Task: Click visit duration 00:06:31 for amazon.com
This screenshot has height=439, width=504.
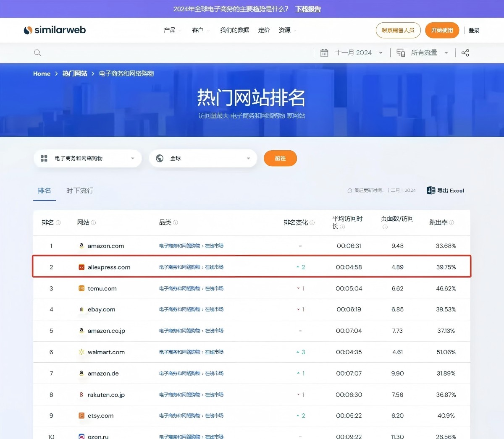Action: click(x=349, y=246)
